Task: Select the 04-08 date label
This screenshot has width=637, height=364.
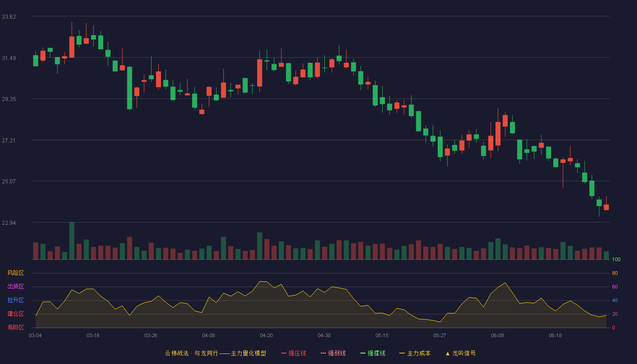Action: tap(208, 335)
